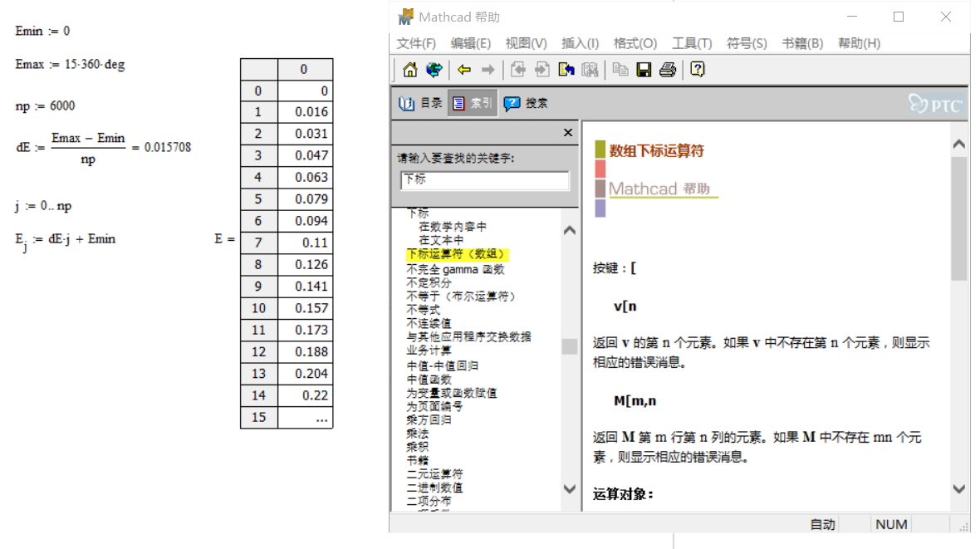Select index entry 二进制数值
The height and width of the screenshot is (549, 980).
click(x=434, y=487)
